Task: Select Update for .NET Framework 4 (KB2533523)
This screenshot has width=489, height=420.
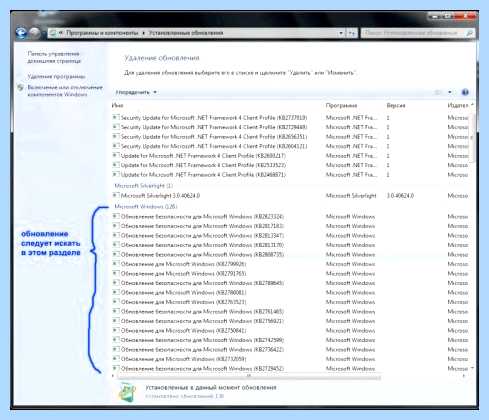Action: 203,165
